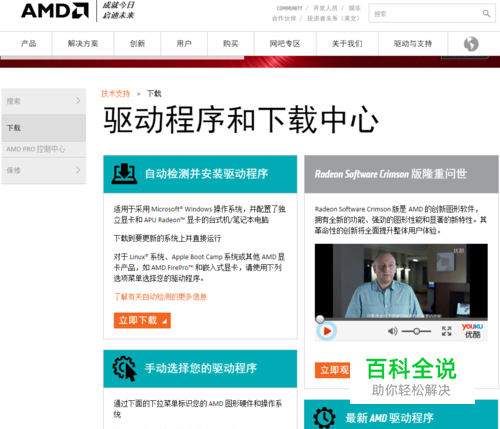This screenshot has width=500, height=429.
Task: Expand the 搜索 sidebar item
Action: (44, 101)
